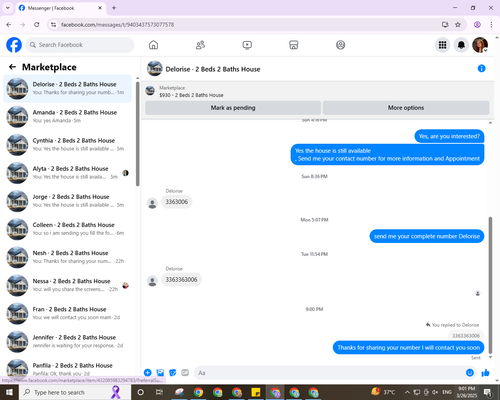Select the Messenger | Facebook tab
Viewport: 500px width, 400px height.
point(60,8)
